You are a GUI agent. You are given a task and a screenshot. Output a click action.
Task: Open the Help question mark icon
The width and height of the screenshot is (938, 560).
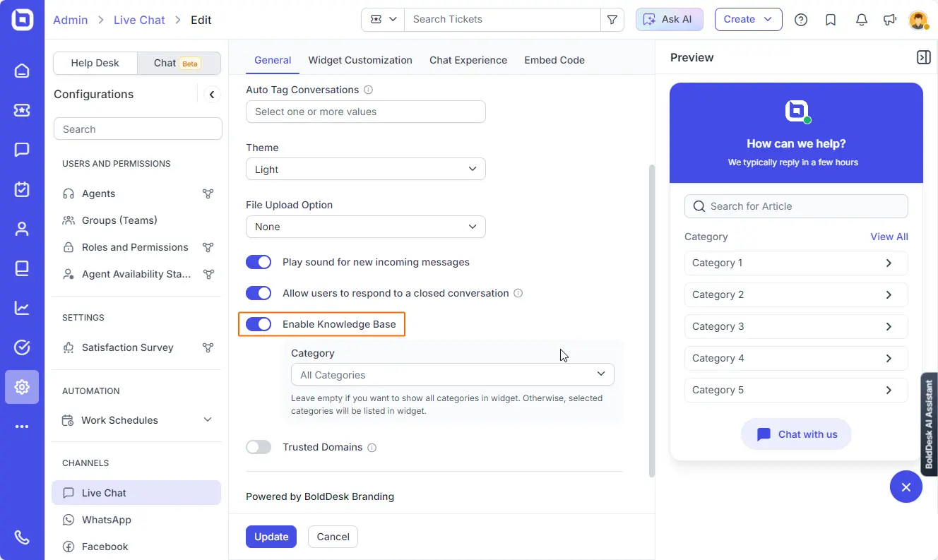(801, 20)
